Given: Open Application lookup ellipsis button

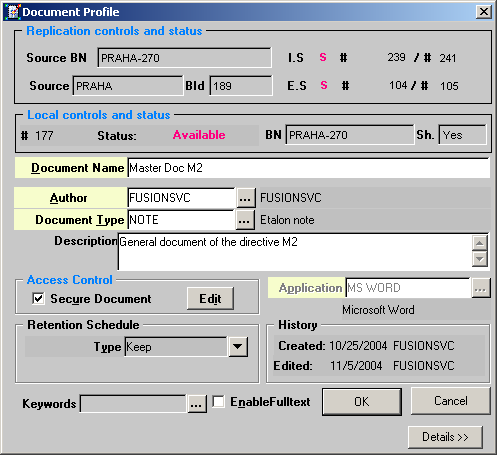Looking at the screenshot, I should click(x=480, y=288).
